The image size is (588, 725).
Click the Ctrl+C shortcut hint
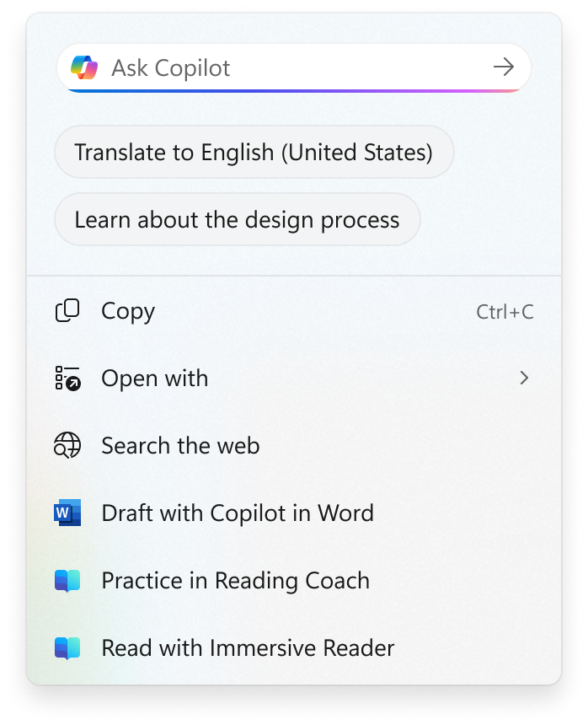point(505,312)
